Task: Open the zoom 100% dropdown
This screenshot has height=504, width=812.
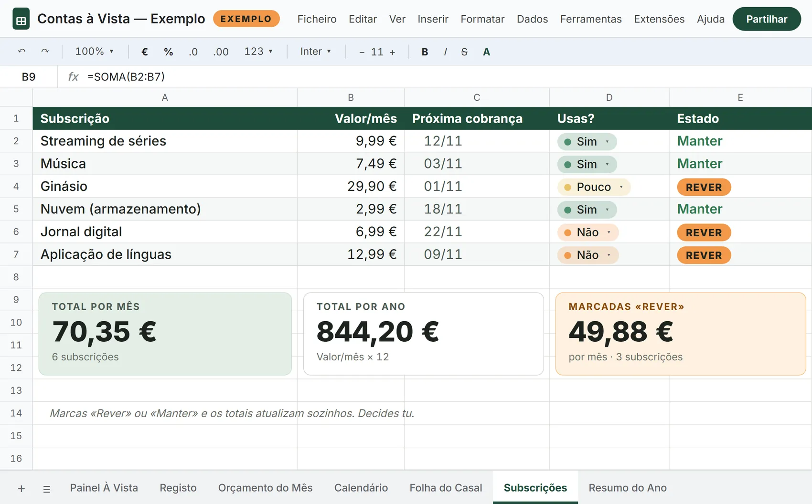Action: pos(95,51)
